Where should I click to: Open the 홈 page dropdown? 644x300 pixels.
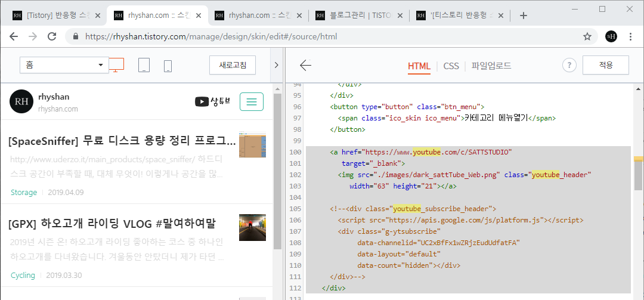(x=64, y=65)
